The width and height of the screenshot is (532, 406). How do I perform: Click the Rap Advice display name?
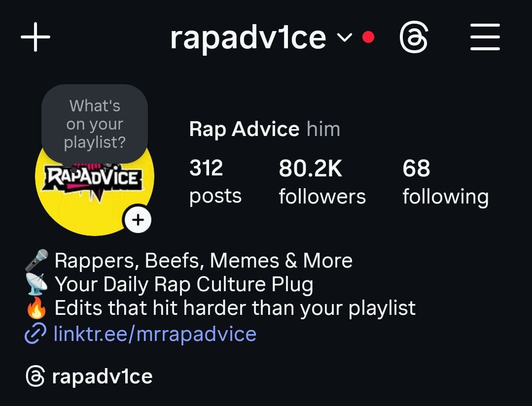pos(244,129)
